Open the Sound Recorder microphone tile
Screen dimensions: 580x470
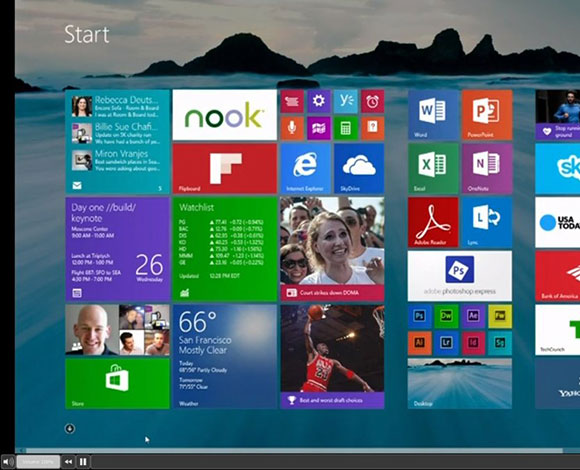292,128
